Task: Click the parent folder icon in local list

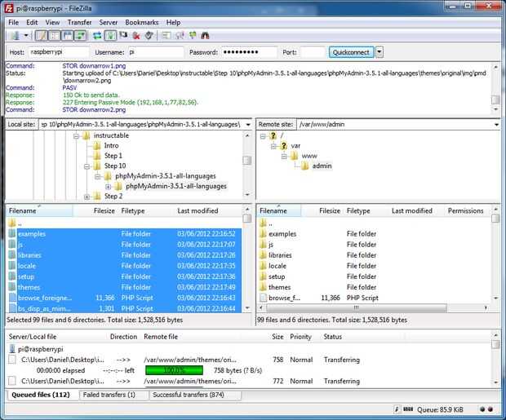Action: pyautogui.click(x=12, y=223)
